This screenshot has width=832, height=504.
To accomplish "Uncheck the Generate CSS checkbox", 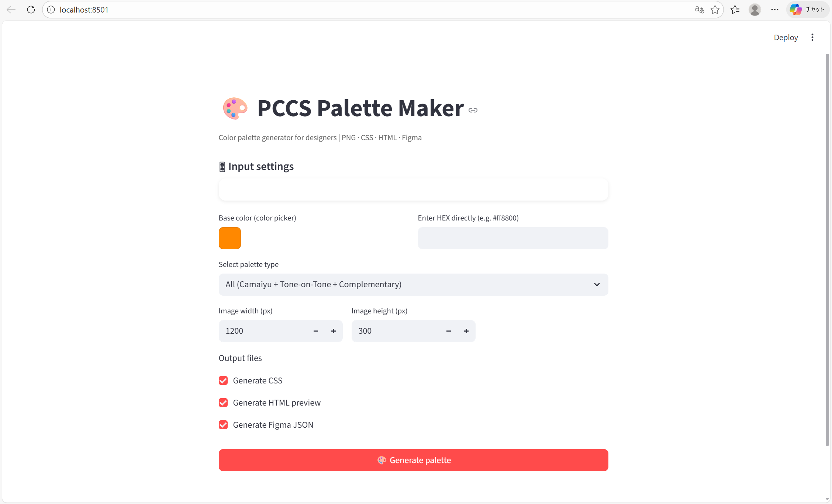I will pyautogui.click(x=223, y=380).
